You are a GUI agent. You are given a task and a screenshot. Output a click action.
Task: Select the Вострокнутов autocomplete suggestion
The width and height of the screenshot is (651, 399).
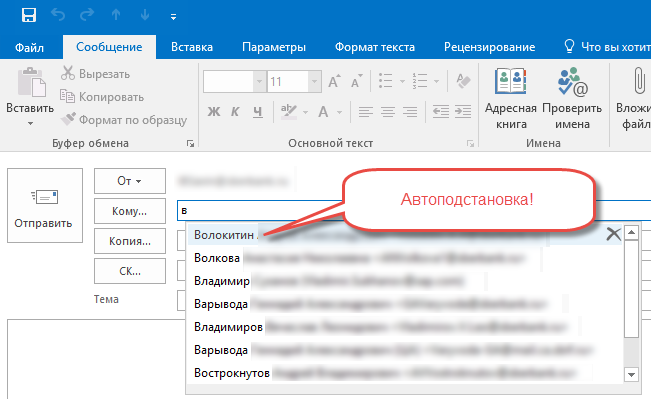(405, 373)
